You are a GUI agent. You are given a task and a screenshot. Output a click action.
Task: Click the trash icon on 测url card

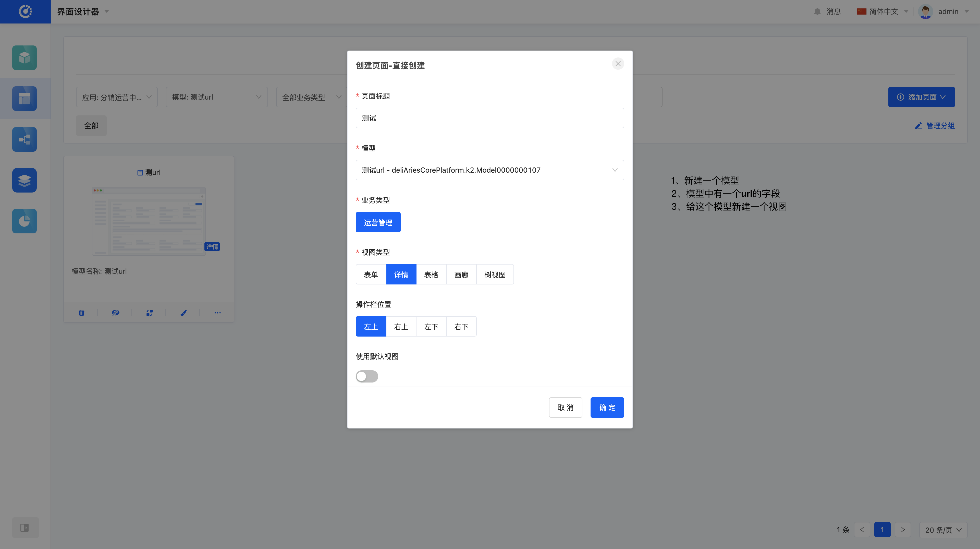81,313
